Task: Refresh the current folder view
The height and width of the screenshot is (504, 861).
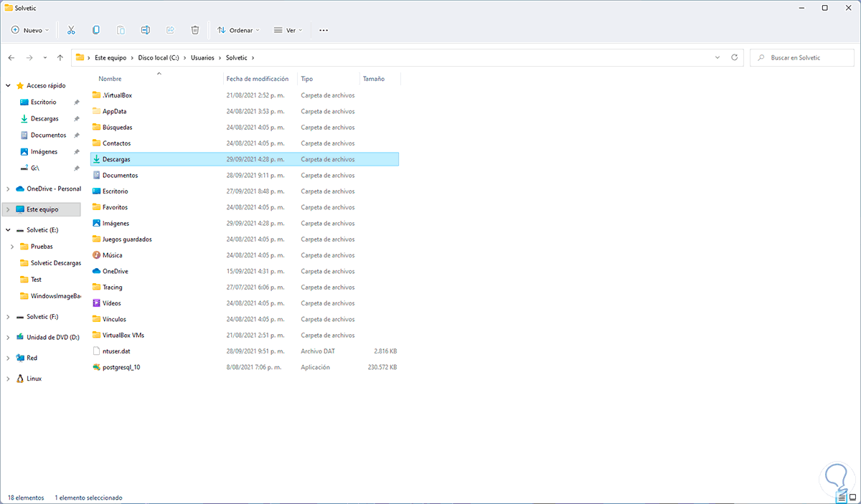Action: (734, 57)
